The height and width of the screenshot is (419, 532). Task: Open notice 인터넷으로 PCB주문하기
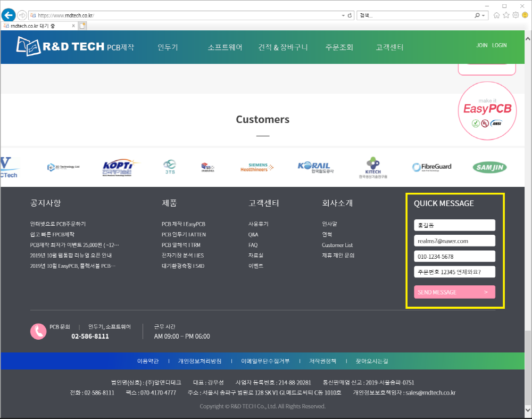click(x=57, y=224)
